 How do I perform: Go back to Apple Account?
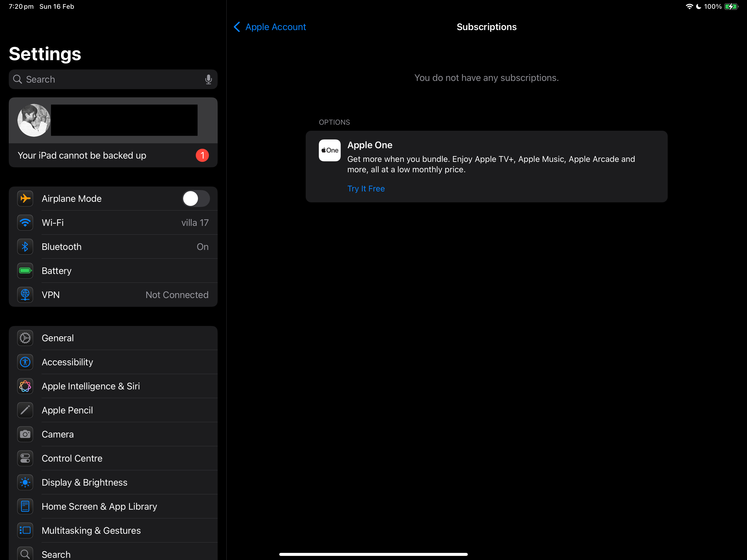pyautogui.click(x=270, y=27)
